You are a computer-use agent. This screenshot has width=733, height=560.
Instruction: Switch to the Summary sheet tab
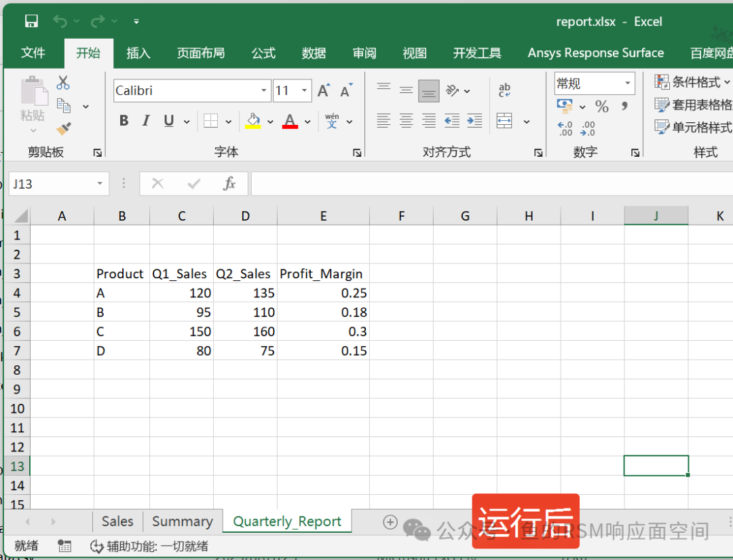[x=183, y=521]
